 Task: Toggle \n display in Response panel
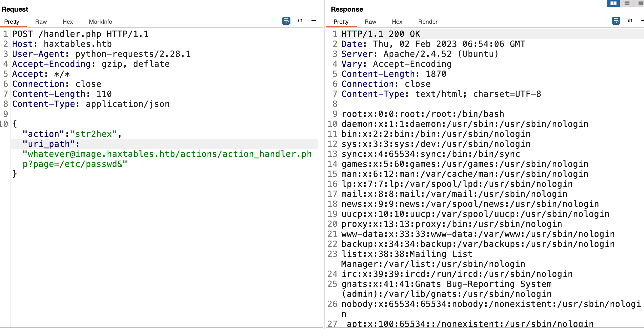tap(630, 21)
